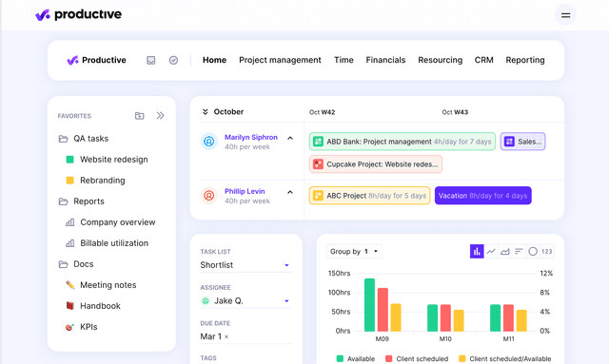
Task: Switch to Financials section
Action: 385,60
